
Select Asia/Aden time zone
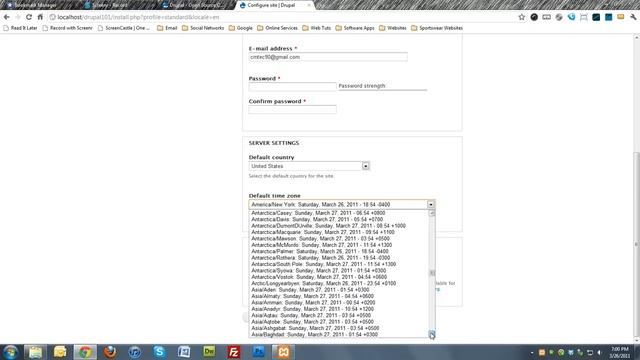339,290
